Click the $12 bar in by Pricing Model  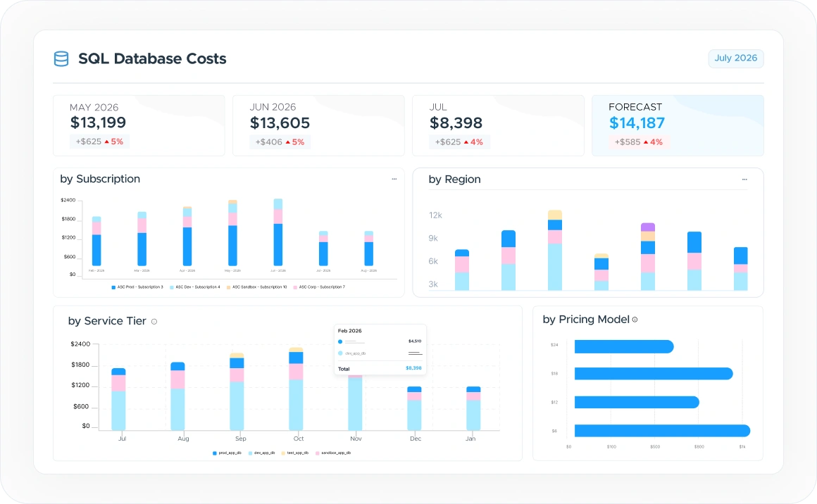click(x=637, y=403)
